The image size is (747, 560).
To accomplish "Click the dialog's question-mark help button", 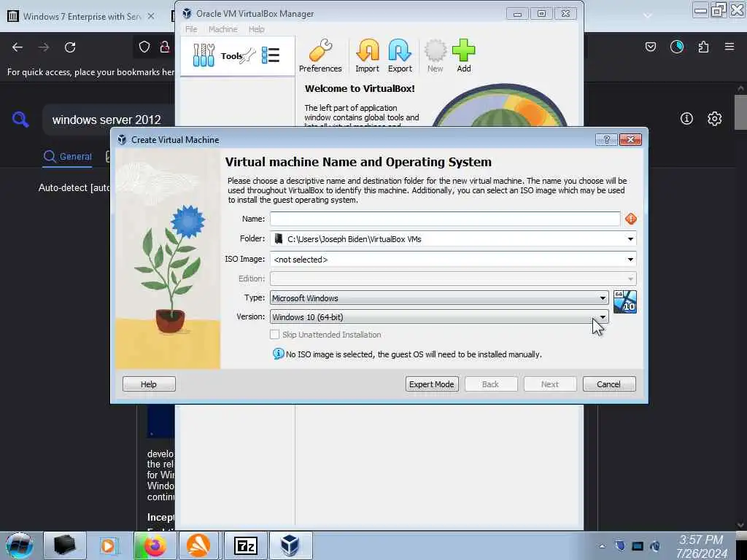I will point(606,139).
